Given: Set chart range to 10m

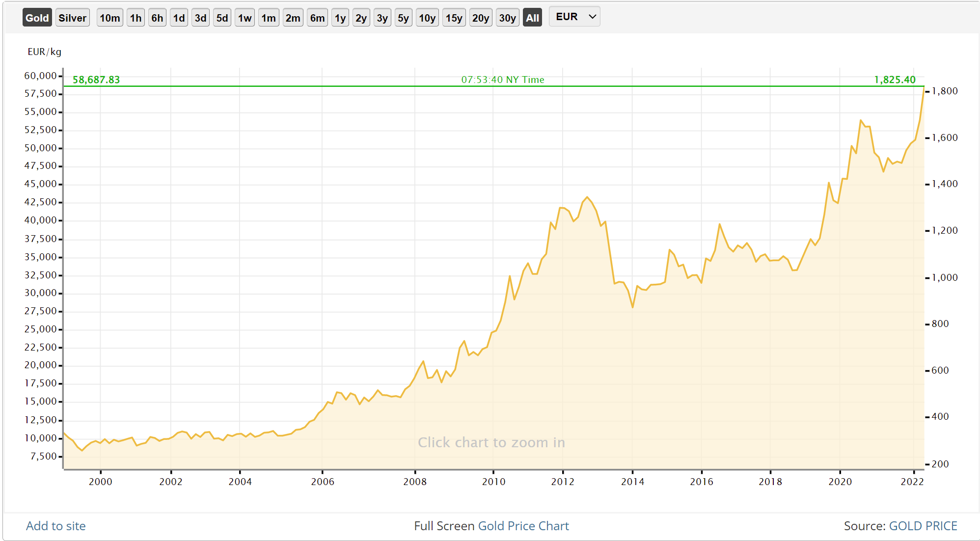Looking at the screenshot, I should click(109, 18).
